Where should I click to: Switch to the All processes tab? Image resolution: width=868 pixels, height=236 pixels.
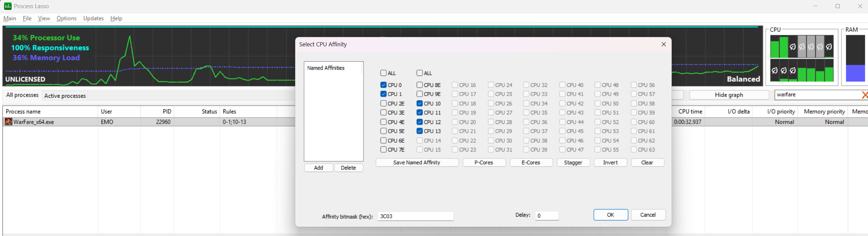click(x=22, y=95)
